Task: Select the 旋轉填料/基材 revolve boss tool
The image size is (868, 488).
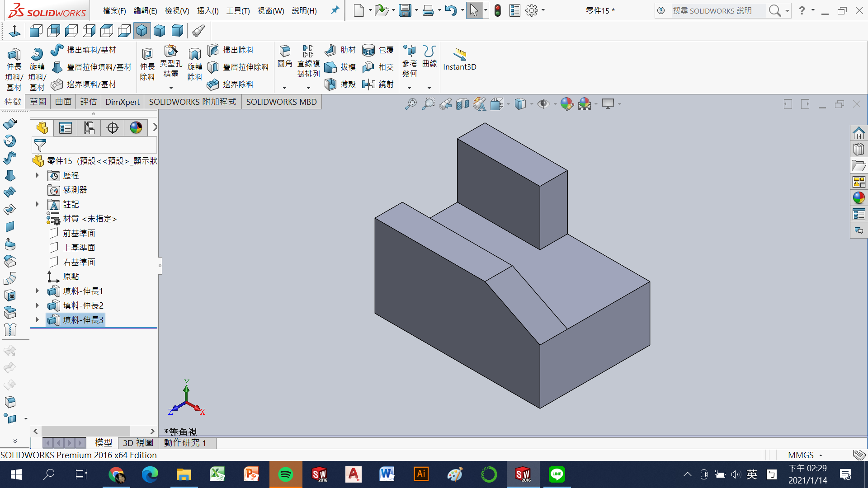Action: [x=37, y=55]
